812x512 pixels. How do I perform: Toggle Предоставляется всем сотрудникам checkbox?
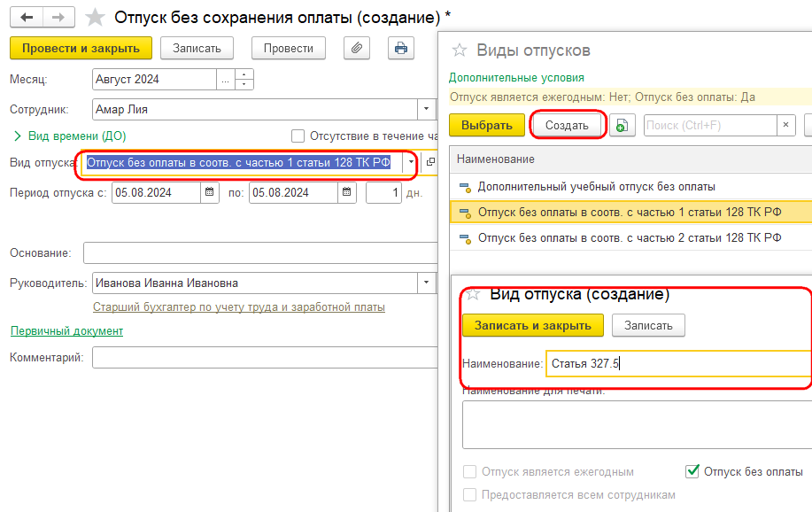click(469, 495)
